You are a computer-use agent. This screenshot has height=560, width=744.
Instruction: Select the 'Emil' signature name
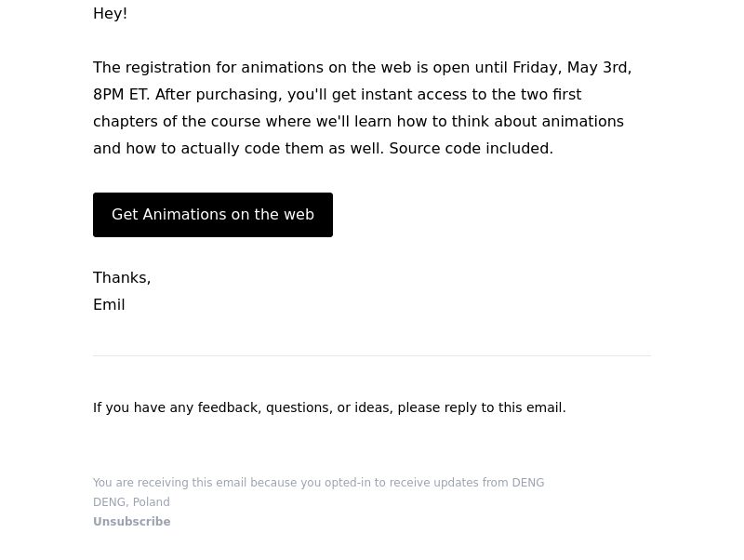click(109, 305)
